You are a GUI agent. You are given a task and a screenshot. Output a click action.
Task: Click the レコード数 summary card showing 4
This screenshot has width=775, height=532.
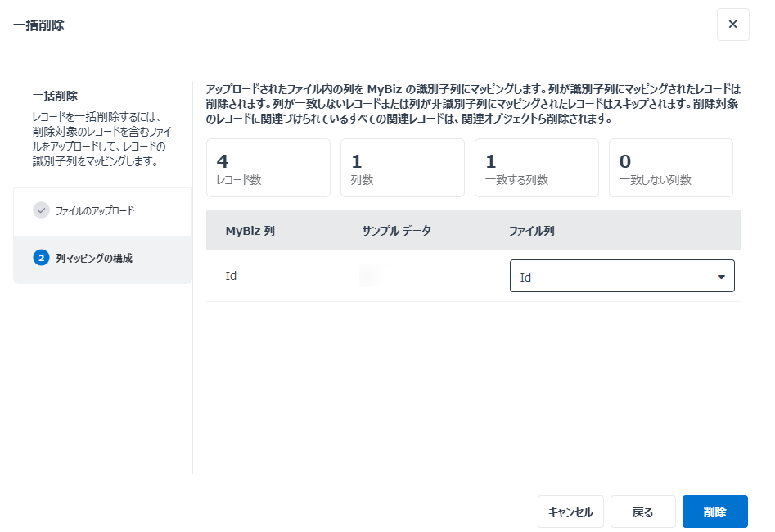(268, 168)
